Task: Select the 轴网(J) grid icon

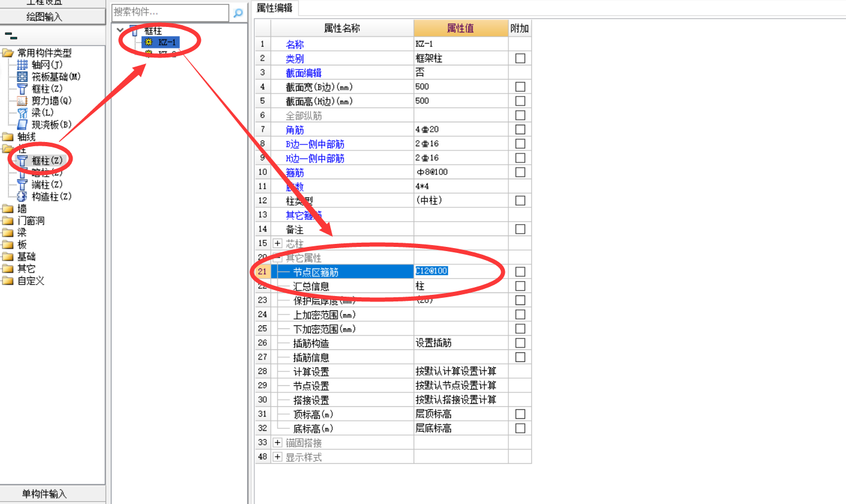Action: tap(22, 65)
